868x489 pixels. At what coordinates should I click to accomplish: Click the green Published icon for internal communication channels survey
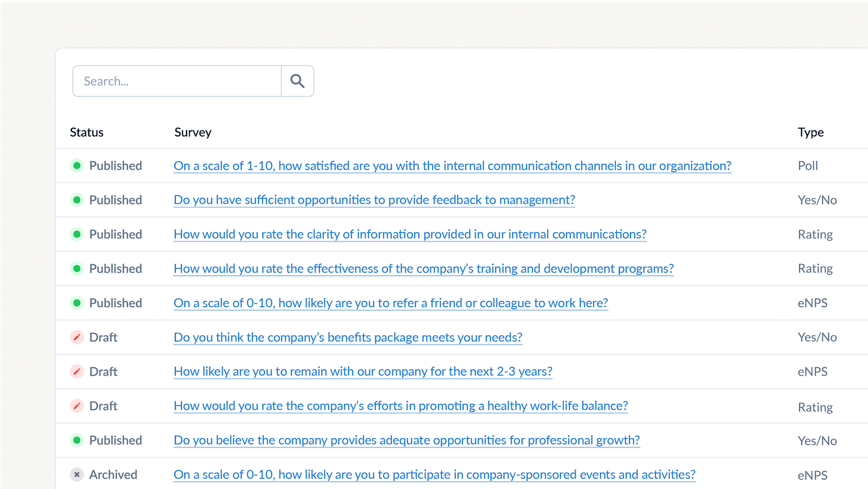77,166
